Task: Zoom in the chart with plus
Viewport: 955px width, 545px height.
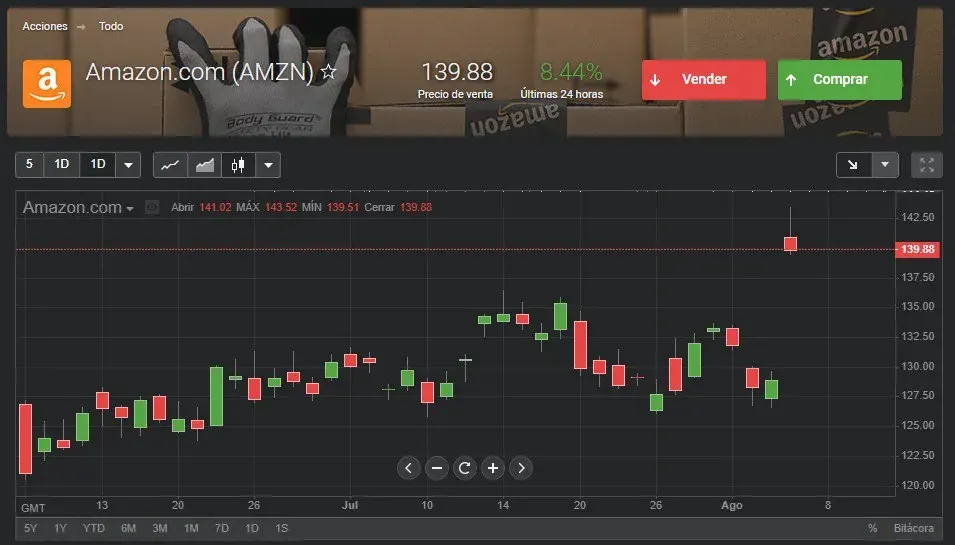Action: pyautogui.click(x=493, y=468)
